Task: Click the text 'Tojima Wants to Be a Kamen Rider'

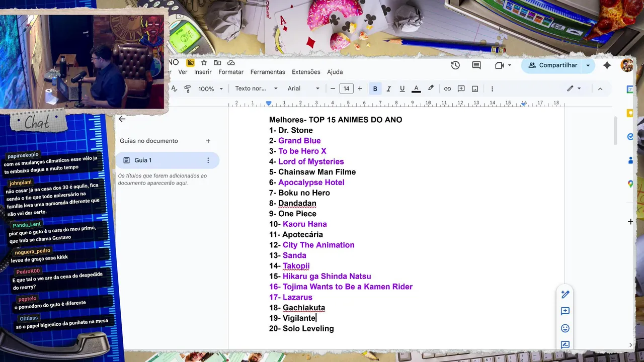Action: tap(348, 287)
